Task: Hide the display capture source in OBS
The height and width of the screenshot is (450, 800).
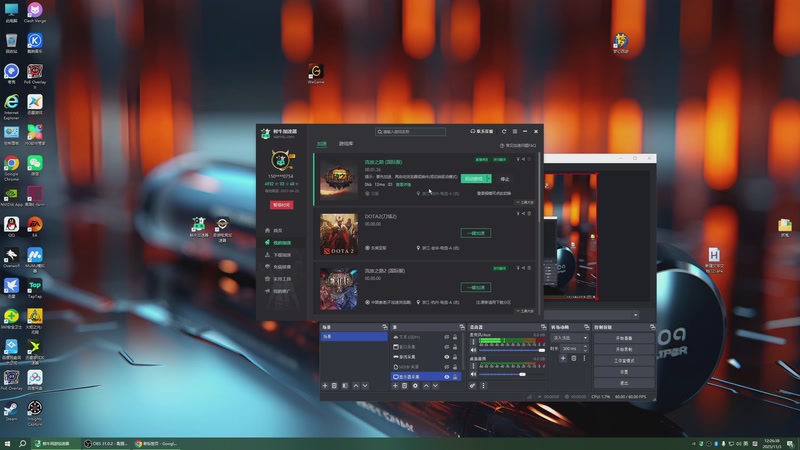Action: (446, 377)
